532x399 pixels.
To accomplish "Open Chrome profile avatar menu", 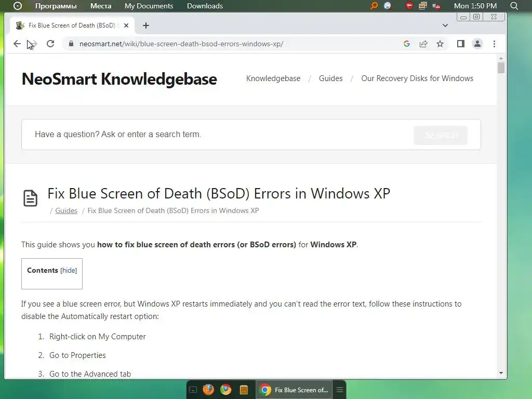I will pos(477,44).
